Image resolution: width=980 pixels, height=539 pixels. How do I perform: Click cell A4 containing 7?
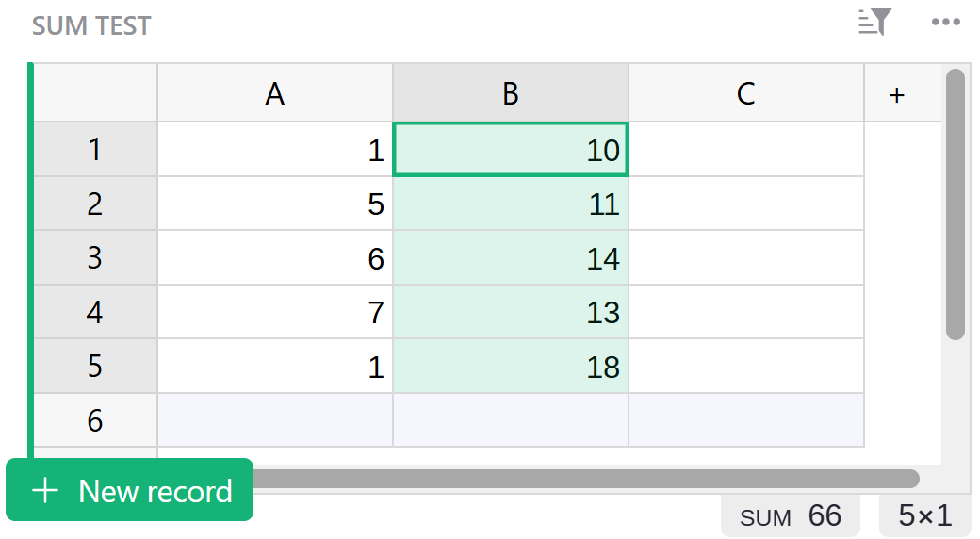coord(275,313)
